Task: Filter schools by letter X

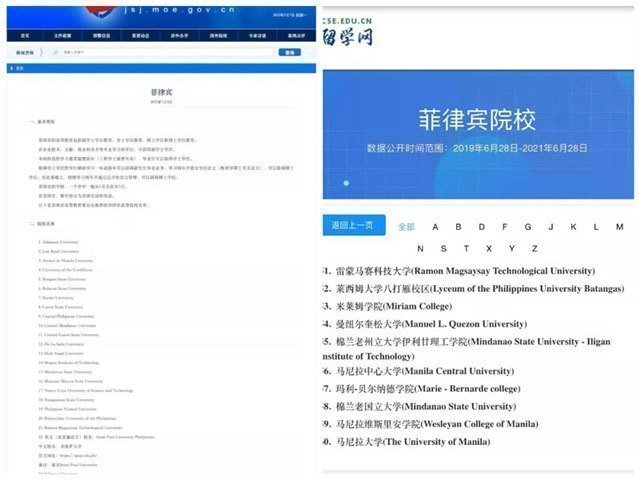Action: [x=489, y=248]
